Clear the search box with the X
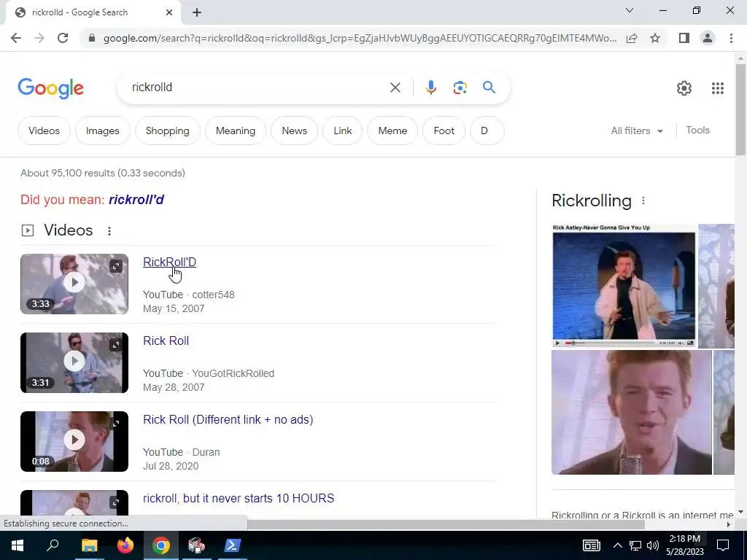Viewport: 747px width, 560px height. tap(395, 87)
